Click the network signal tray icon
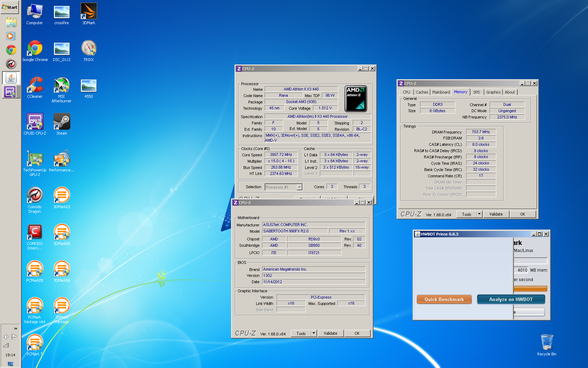The image size is (588, 368). (6, 345)
